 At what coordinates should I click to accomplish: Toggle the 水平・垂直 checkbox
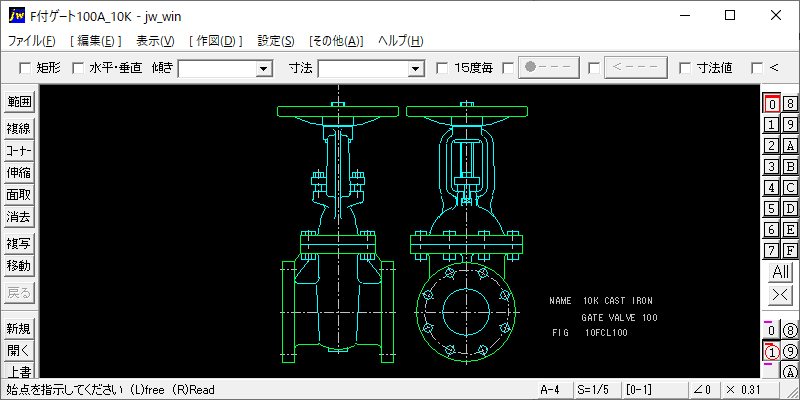(78, 68)
